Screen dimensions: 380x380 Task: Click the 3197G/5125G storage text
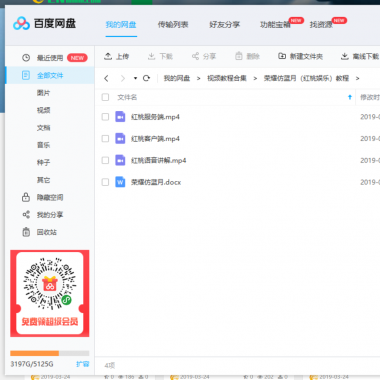click(x=32, y=364)
